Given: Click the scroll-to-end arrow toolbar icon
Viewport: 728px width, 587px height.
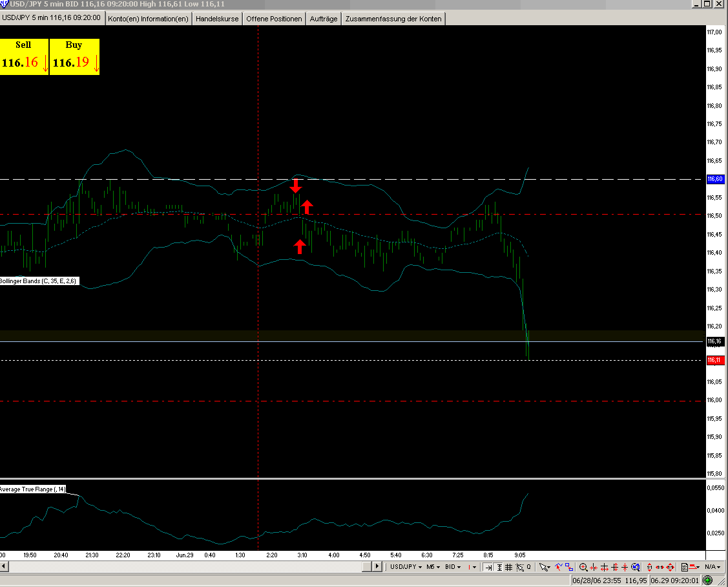Looking at the screenshot, I should click(488, 567).
